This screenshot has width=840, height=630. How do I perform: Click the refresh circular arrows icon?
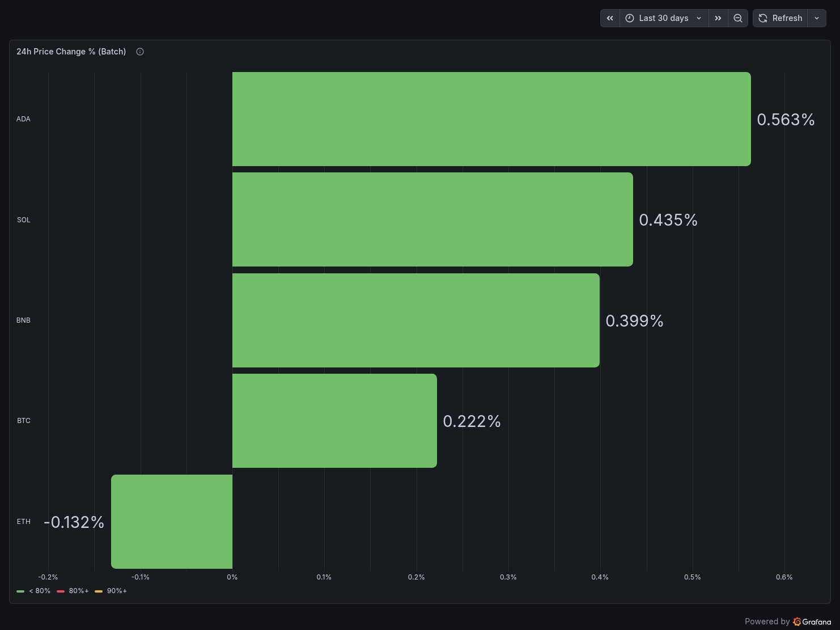point(763,18)
